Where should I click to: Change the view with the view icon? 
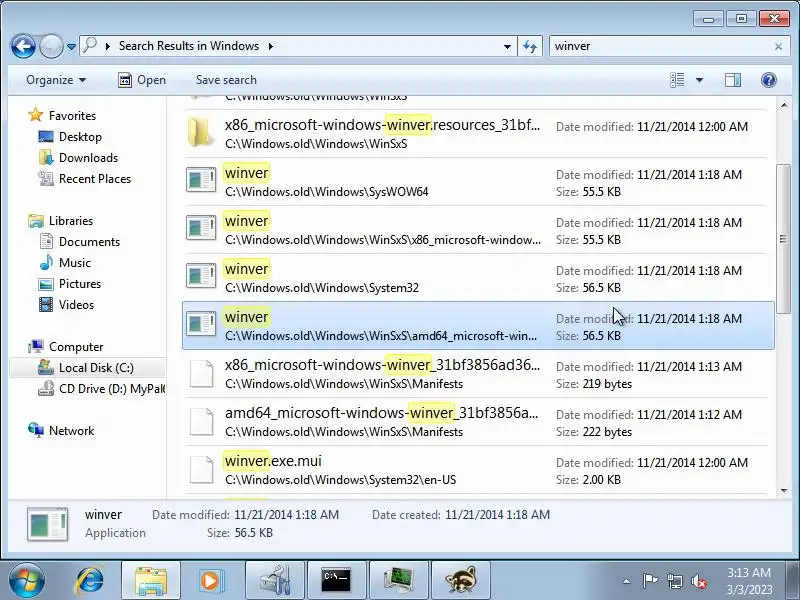tap(677, 80)
